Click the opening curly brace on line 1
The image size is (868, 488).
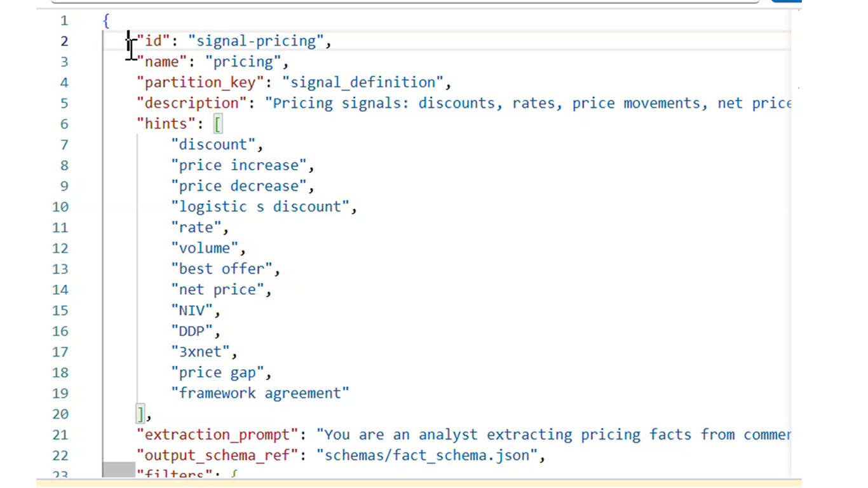[x=106, y=21]
